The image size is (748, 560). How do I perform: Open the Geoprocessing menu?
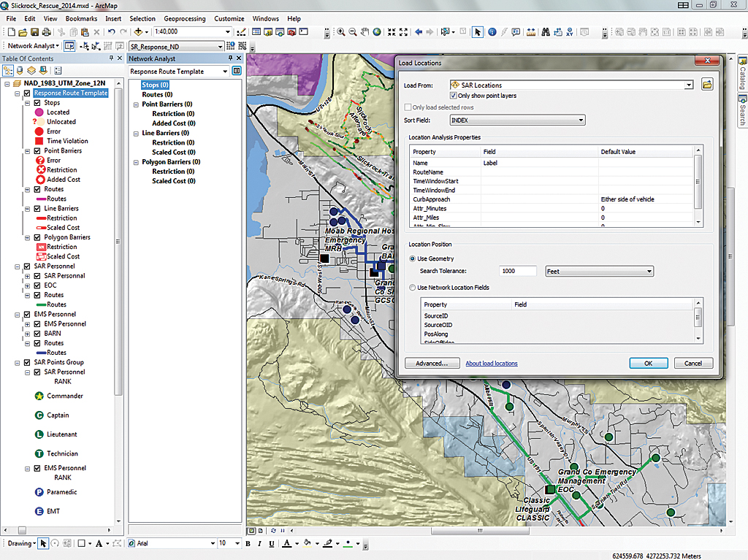tap(184, 18)
